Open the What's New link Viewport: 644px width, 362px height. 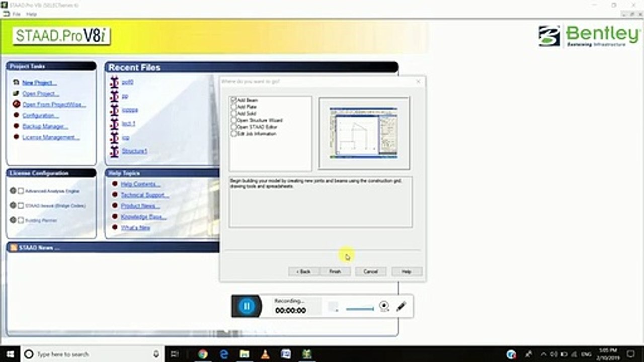pyautogui.click(x=135, y=228)
